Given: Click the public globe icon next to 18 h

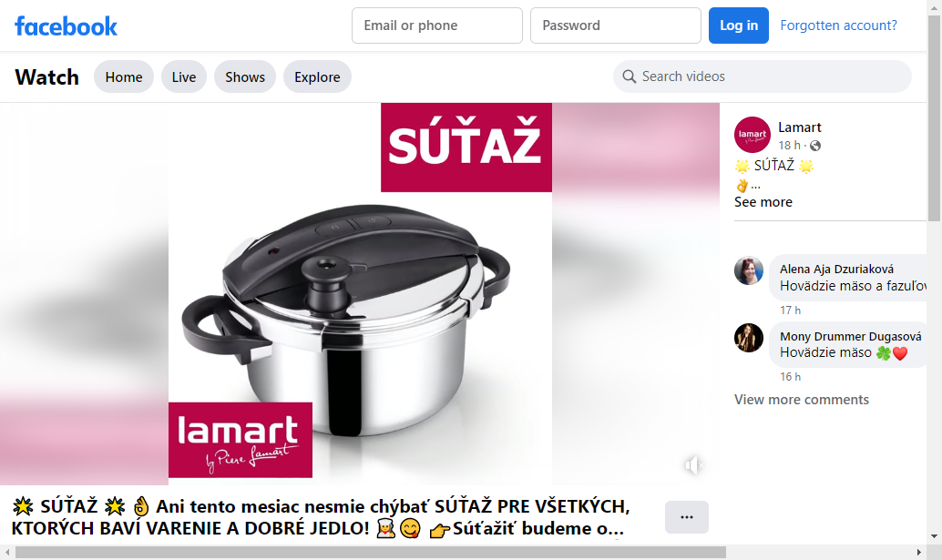Looking at the screenshot, I should (x=815, y=146).
